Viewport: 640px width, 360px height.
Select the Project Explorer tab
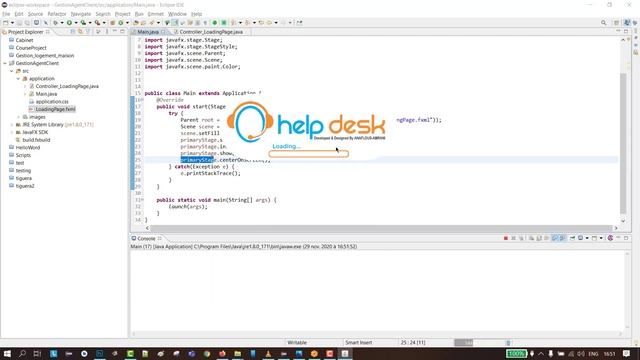click(x=25, y=32)
